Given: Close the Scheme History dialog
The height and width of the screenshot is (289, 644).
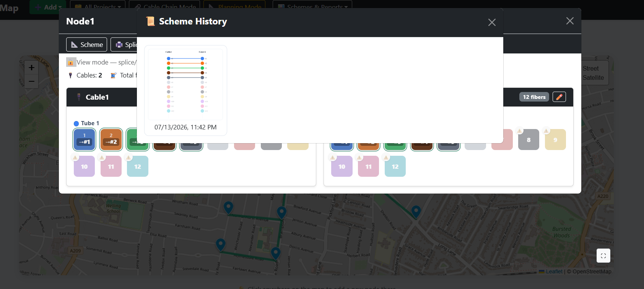Looking at the screenshot, I should click(x=492, y=23).
